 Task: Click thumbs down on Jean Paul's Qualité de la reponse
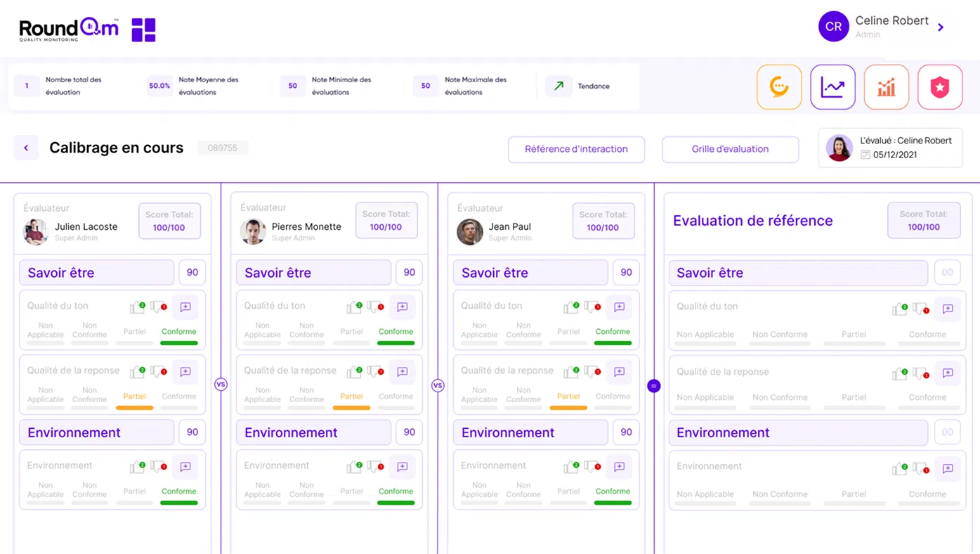[592, 371]
